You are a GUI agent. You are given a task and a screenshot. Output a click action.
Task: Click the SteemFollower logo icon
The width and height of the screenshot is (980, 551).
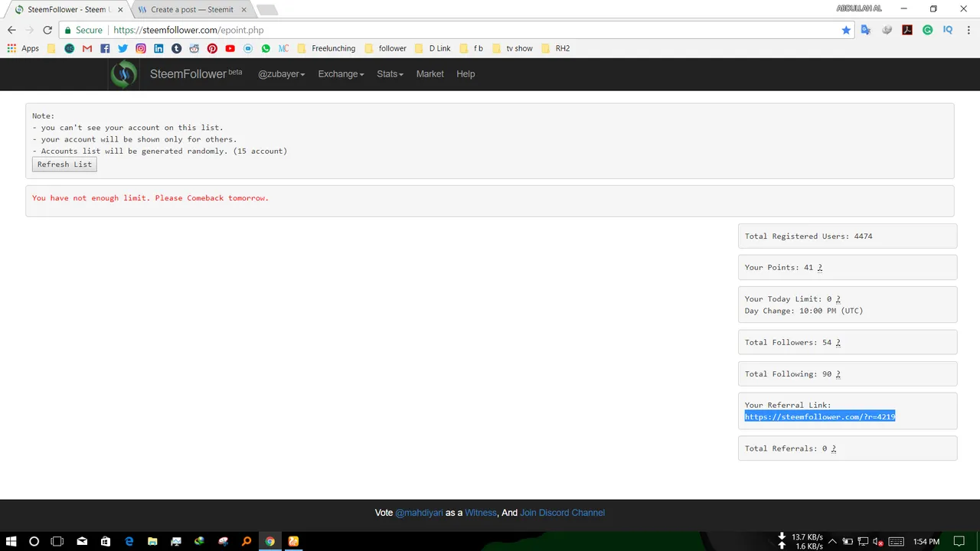(x=123, y=74)
